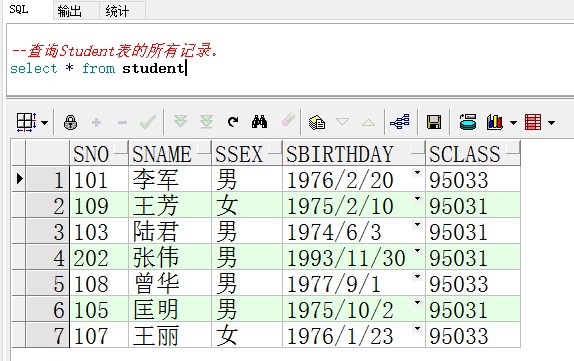Click the red comment line 查询Student表的所有记录
The width and height of the screenshot is (574, 361).
click(x=115, y=51)
